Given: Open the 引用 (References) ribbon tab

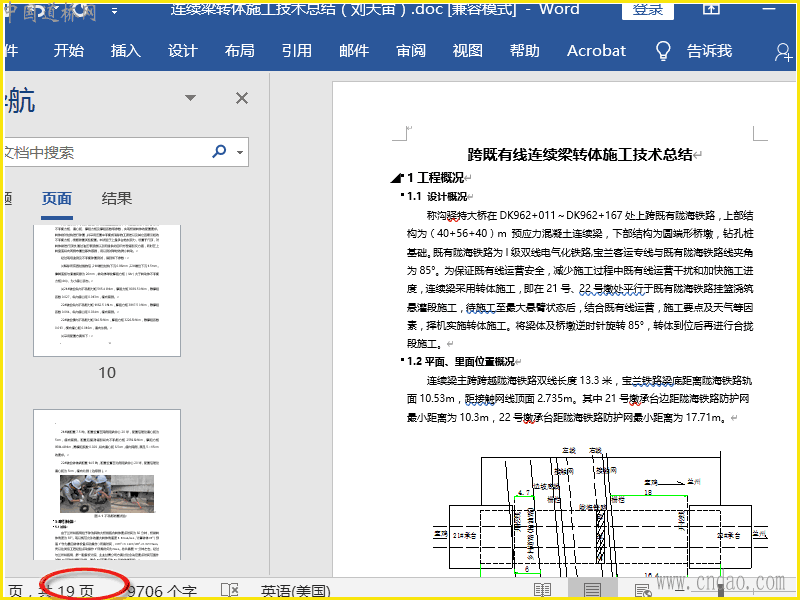Looking at the screenshot, I should (297, 51).
